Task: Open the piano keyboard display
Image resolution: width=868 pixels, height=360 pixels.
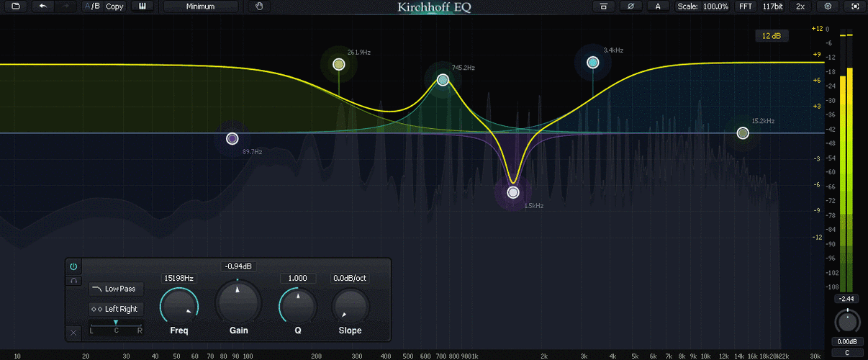Action: click(143, 6)
